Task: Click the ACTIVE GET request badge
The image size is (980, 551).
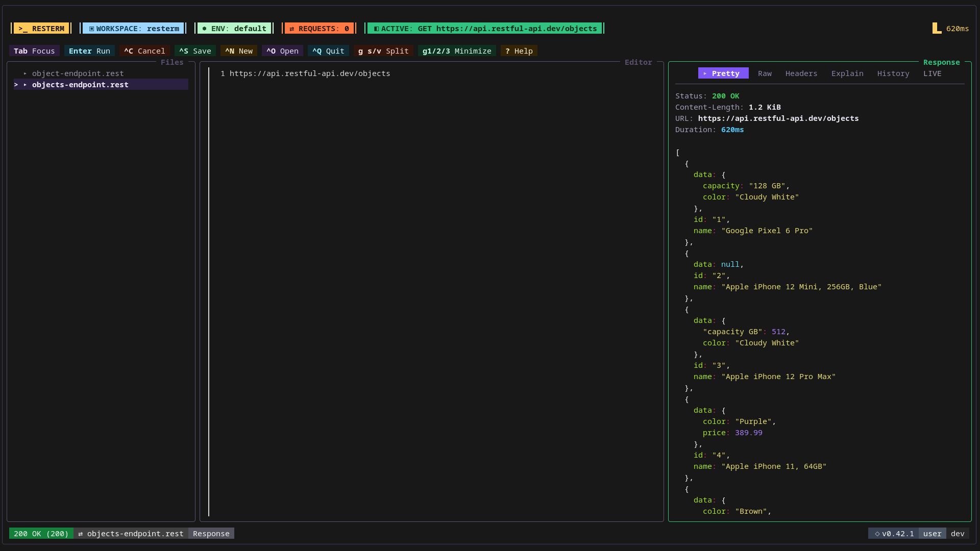Action: (485, 29)
